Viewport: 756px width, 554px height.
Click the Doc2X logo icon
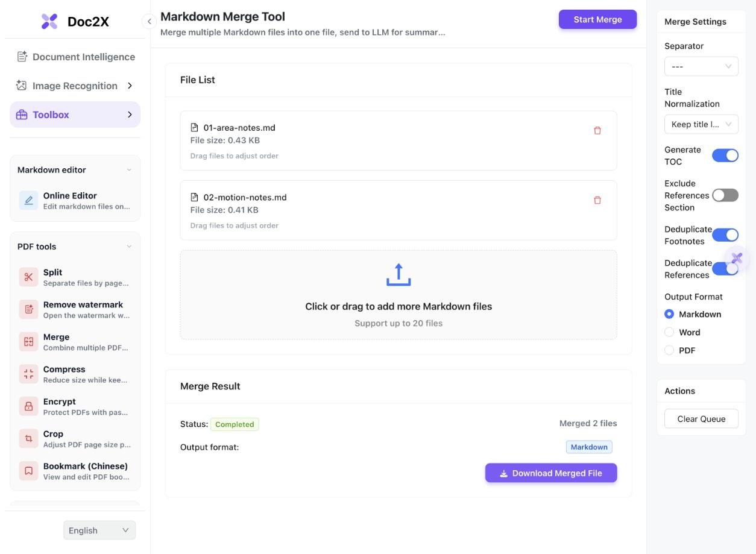pyautogui.click(x=49, y=22)
